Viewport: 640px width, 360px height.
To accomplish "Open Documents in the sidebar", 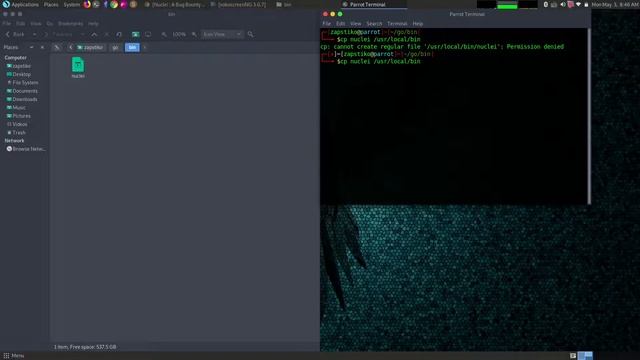I will point(22,91).
